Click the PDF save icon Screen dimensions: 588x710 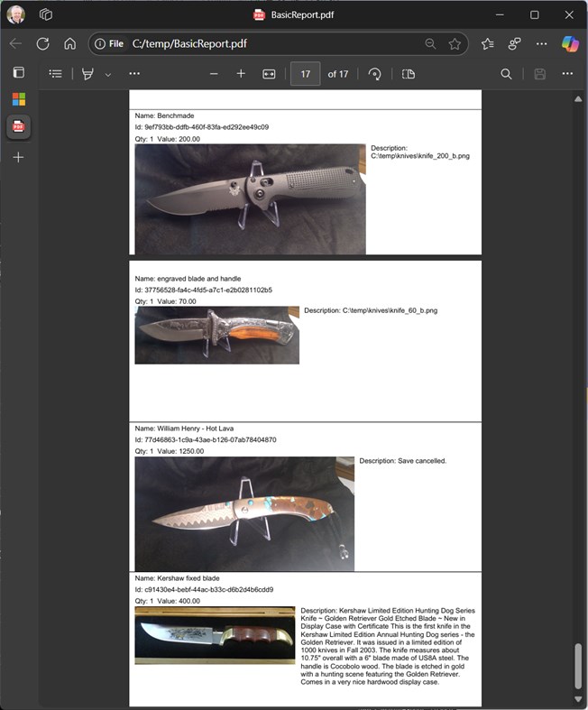[539, 74]
